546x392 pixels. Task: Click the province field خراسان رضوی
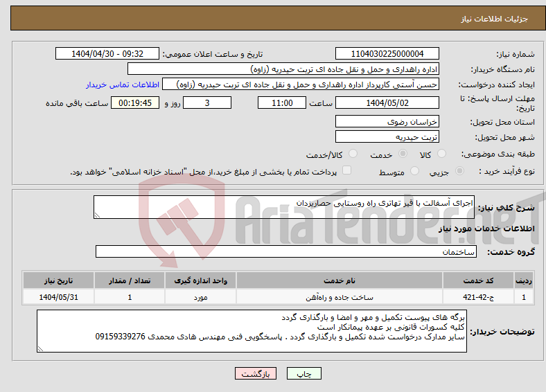pos(387,121)
